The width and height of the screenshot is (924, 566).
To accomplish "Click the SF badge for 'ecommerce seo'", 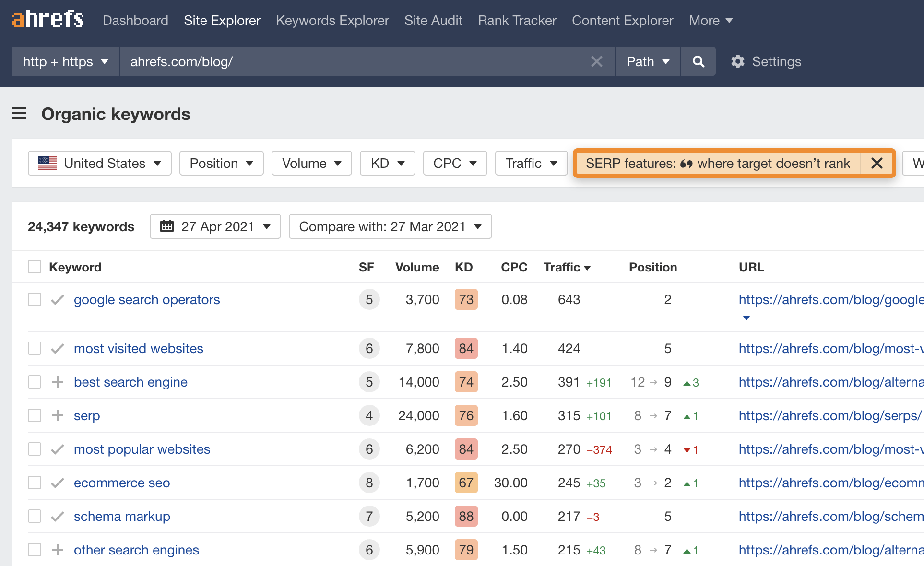I will pos(369,483).
